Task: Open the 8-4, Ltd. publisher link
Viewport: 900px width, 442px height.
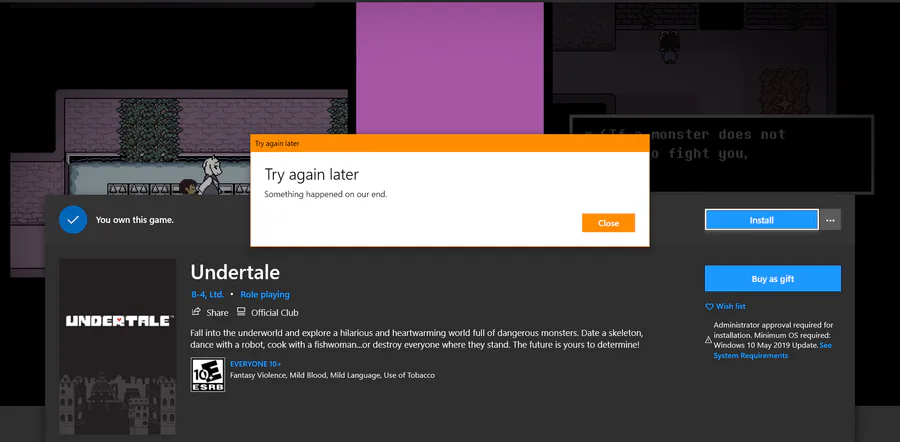Action: pos(208,294)
